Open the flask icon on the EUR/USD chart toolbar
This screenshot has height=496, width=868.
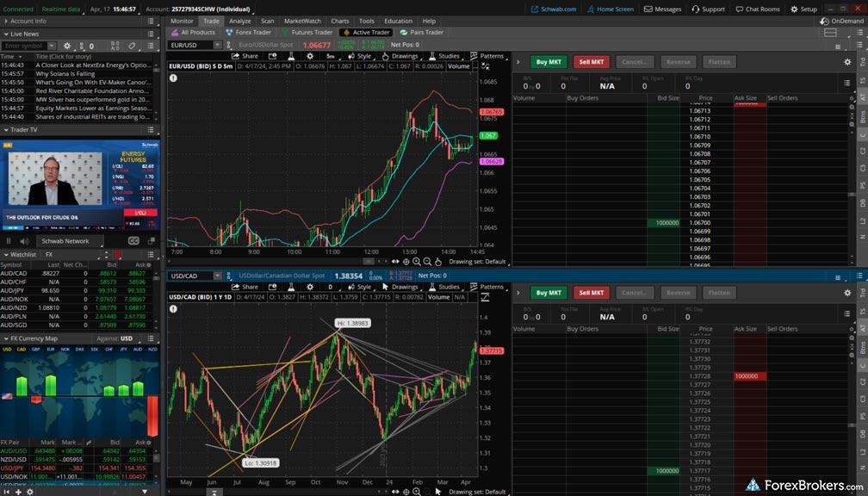(291, 56)
